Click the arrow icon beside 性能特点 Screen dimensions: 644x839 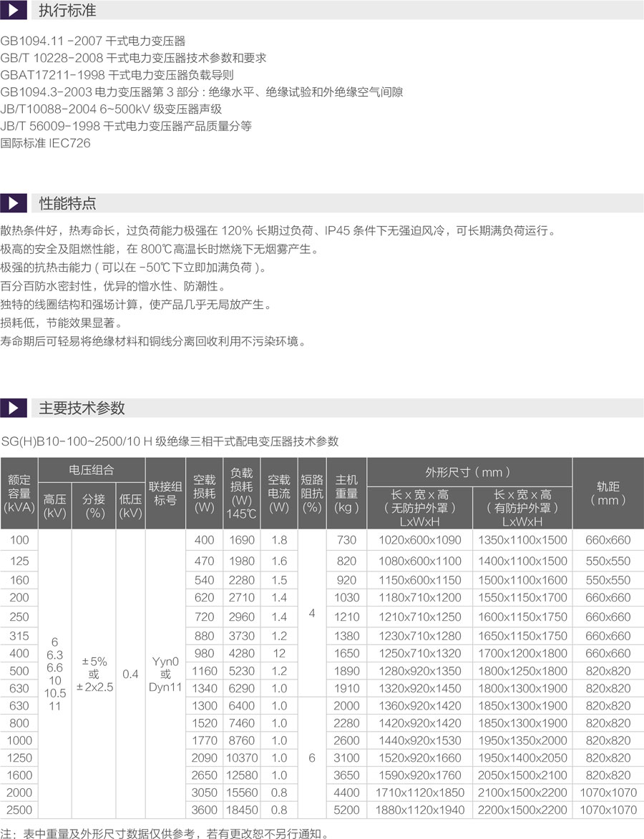coord(14,203)
